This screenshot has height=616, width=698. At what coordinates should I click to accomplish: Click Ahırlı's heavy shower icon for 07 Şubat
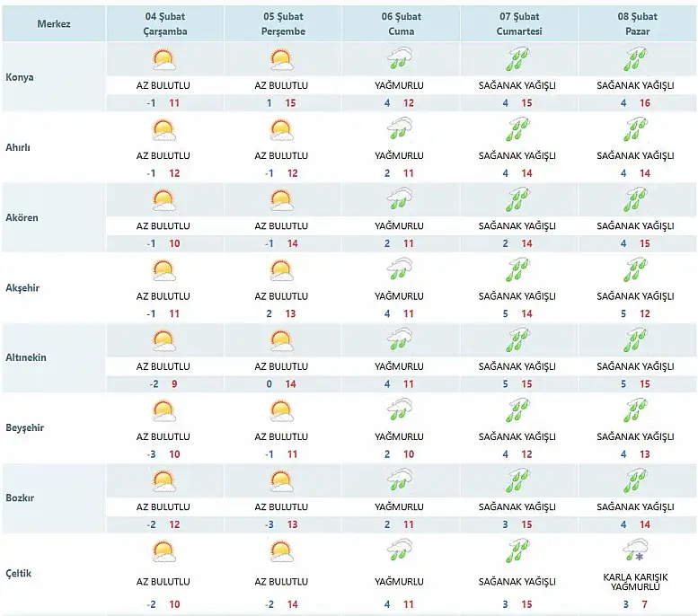(517, 130)
